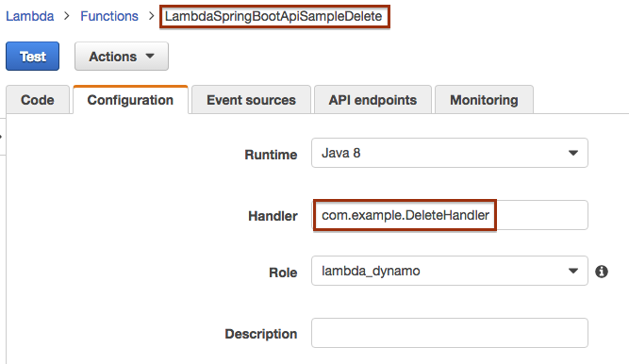Screen dimensions: 629x364
Task: Click the chevron after Lambda breadcrumb
Action: pos(67,16)
